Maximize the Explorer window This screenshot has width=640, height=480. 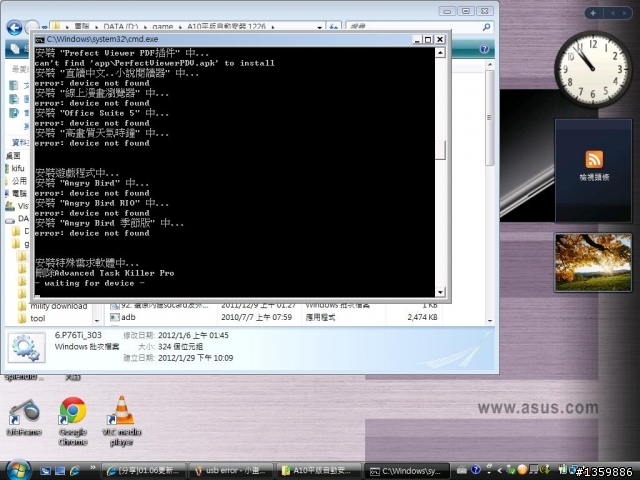tap(465, 11)
